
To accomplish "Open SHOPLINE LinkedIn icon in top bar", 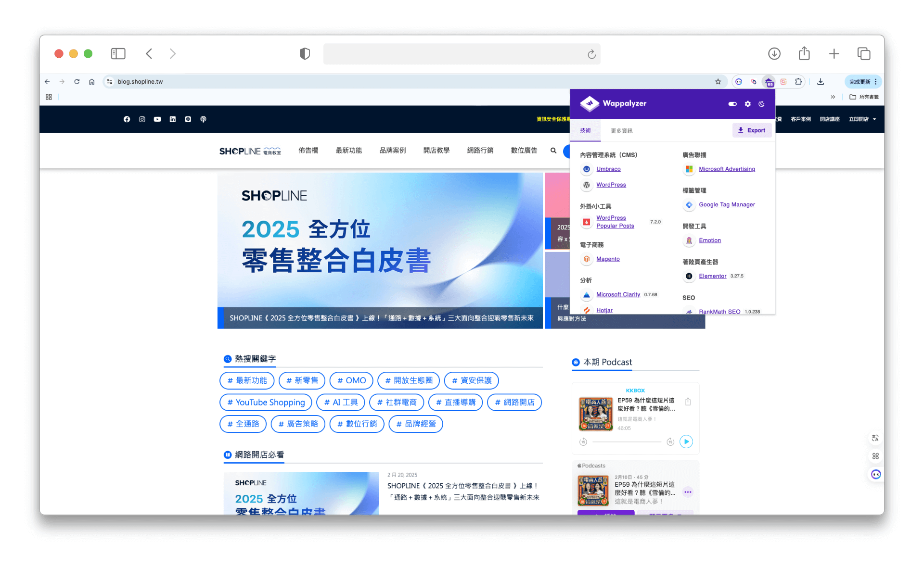I will pyautogui.click(x=173, y=119).
